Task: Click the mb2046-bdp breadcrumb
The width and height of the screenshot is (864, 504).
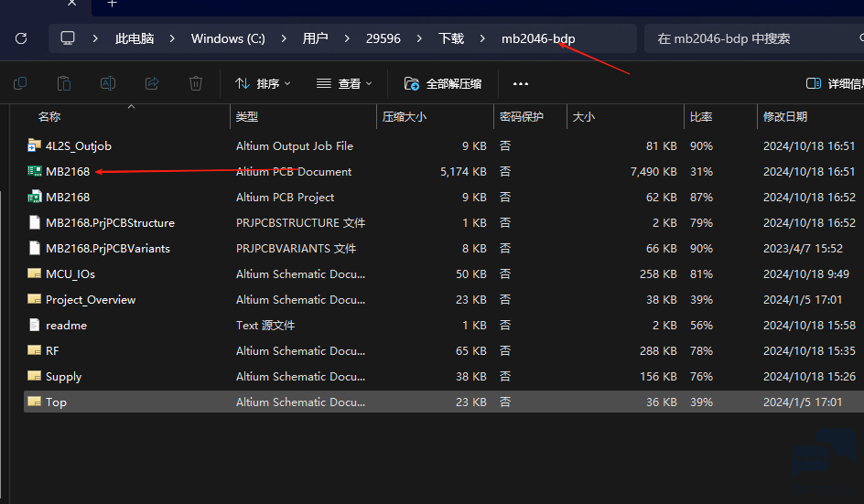Action: (x=538, y=38)
